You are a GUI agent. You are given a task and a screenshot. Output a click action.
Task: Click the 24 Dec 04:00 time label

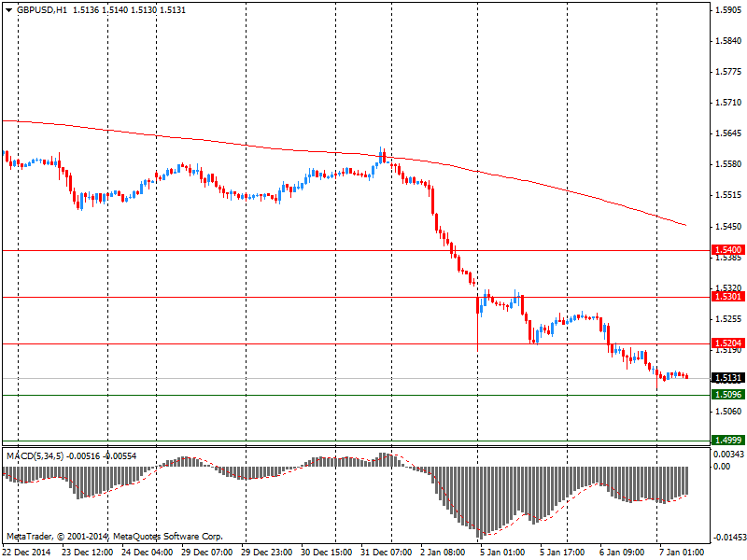pos(147,552)
